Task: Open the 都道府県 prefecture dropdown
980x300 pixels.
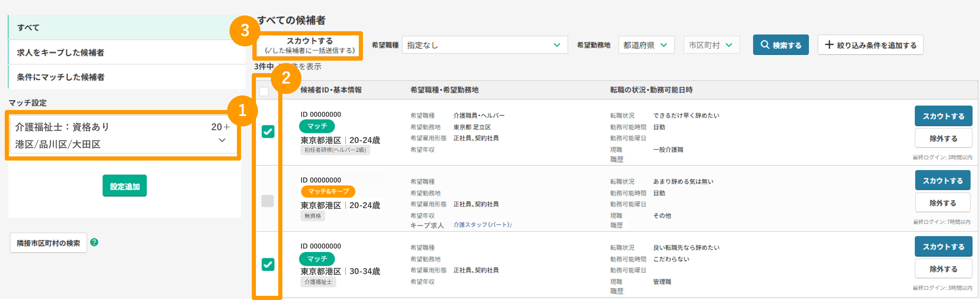Action: 646,45
